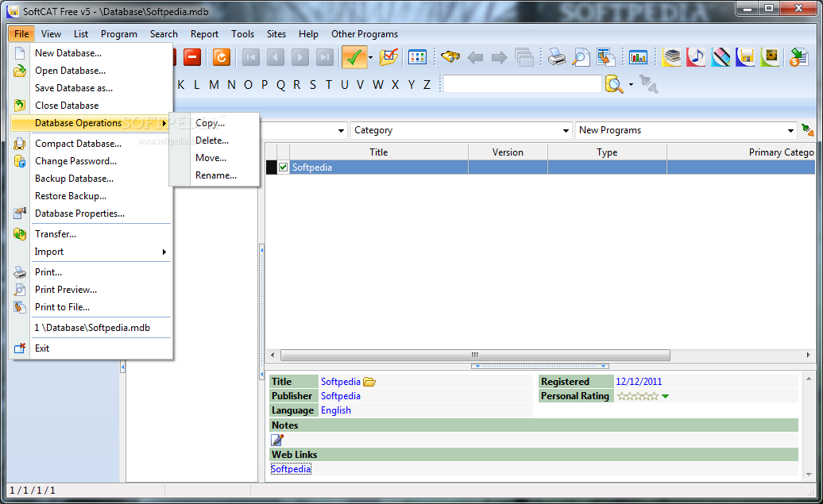
Task: Click the back arrow toolbar icon
Action: click(x=475, y=57)
